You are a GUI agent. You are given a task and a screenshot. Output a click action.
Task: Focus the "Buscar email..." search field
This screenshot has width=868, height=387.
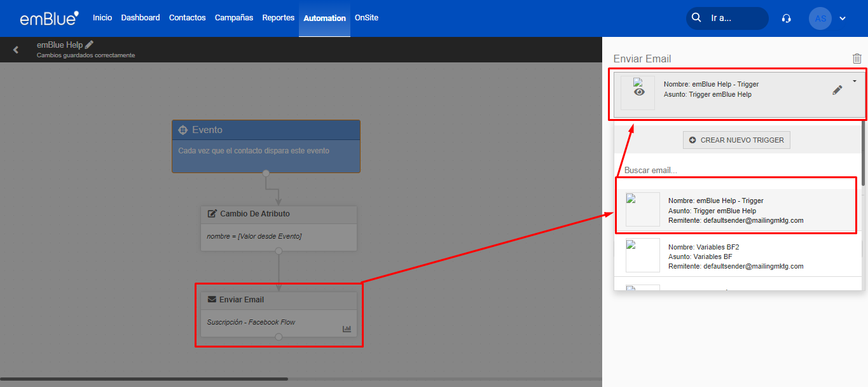coord(738,171)
